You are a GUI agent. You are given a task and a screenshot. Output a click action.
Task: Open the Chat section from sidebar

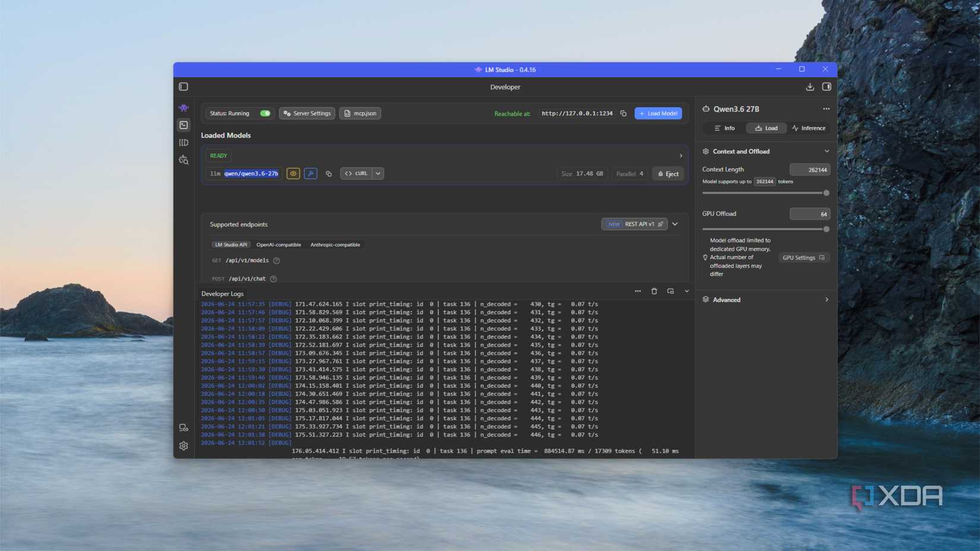pos(184,108)
